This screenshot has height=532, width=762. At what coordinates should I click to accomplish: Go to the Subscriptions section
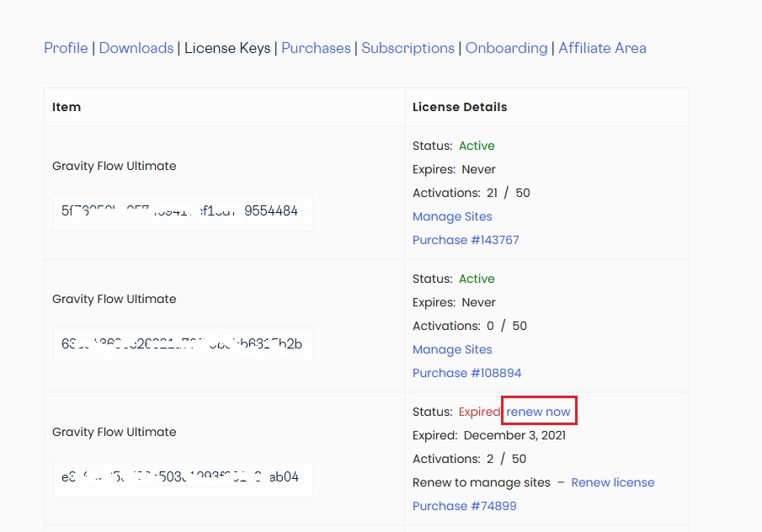408,48
